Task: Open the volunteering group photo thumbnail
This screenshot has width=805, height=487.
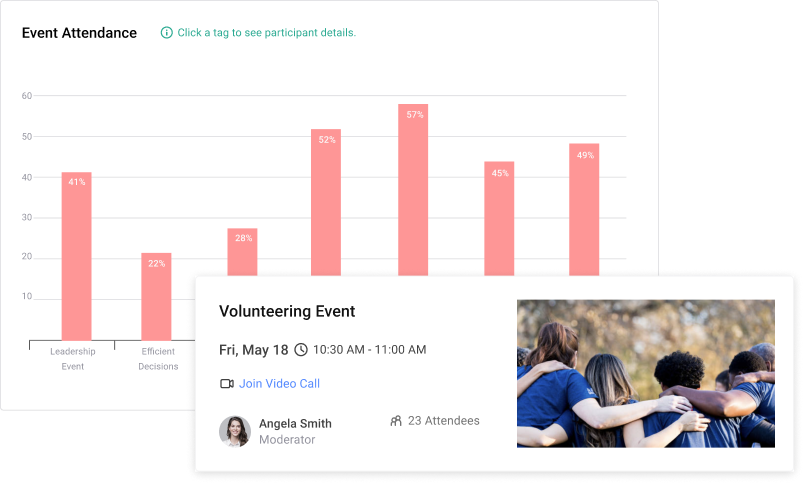Action: [645, 373]
